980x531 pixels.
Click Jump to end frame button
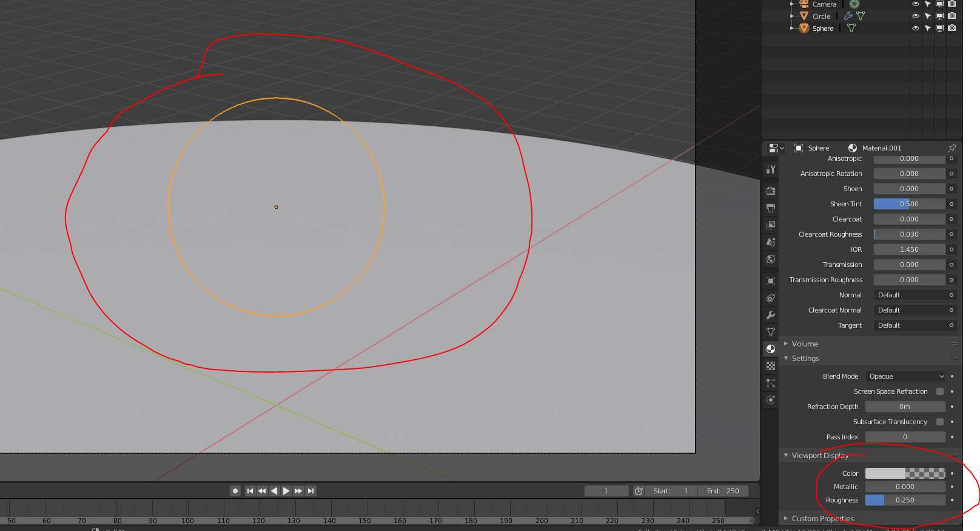coord(310,491)
